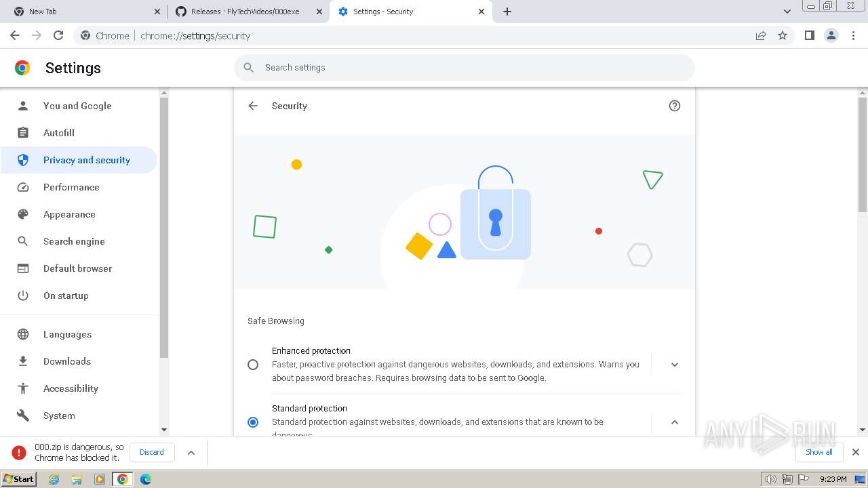Click the Search settings field
The width and height of the screenshot is (868, 488).
tap(465, 68)
